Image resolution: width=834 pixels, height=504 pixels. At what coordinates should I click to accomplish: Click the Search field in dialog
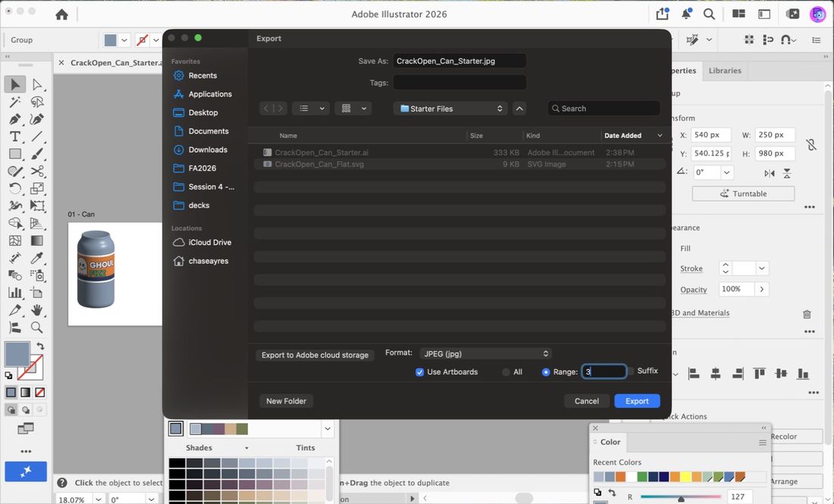[x=604, y=108]
